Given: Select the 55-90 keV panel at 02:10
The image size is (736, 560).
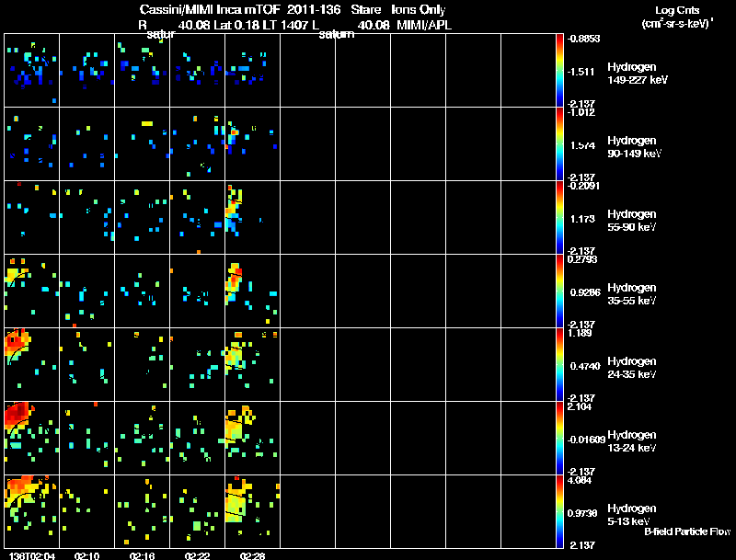Looking at the screenshot, I should click(86, 218).
